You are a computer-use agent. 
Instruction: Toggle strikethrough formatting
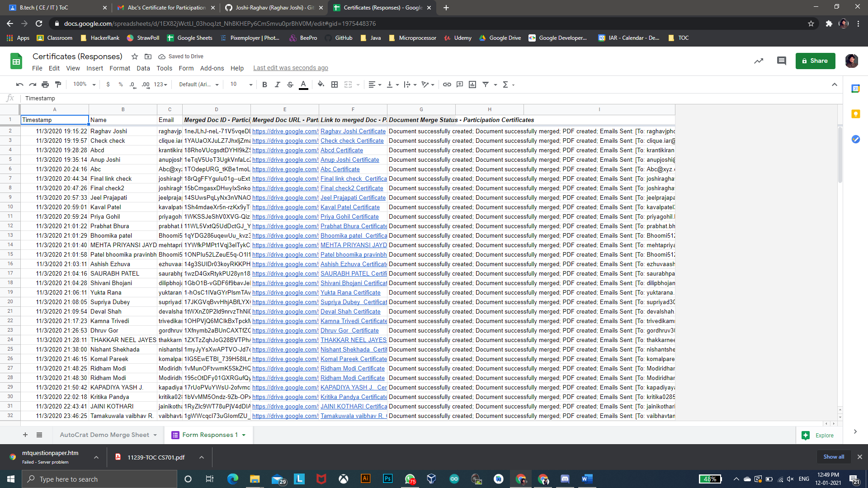290,84
